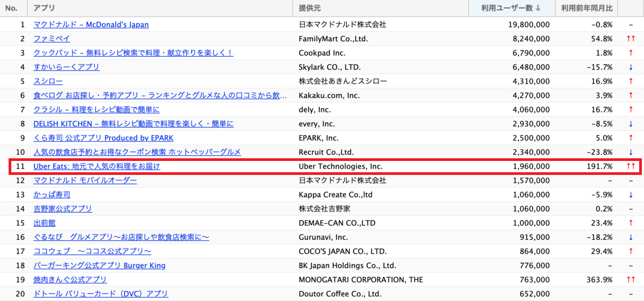644x301 pixels.
Task: Click the red up arrow in 食べログ row
Action: 631,96
